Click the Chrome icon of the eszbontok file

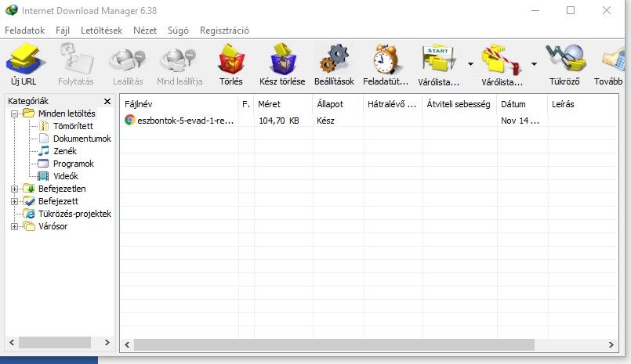coord(129,120)
